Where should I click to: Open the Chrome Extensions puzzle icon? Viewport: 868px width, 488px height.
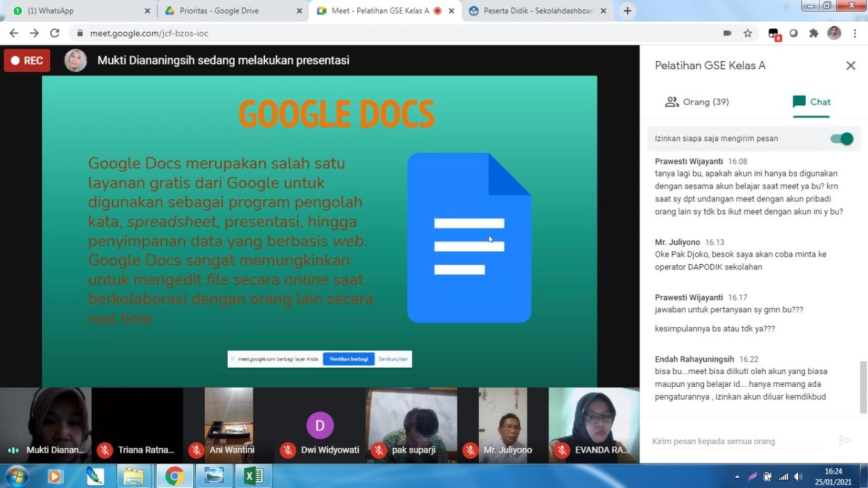click(814, 33)
